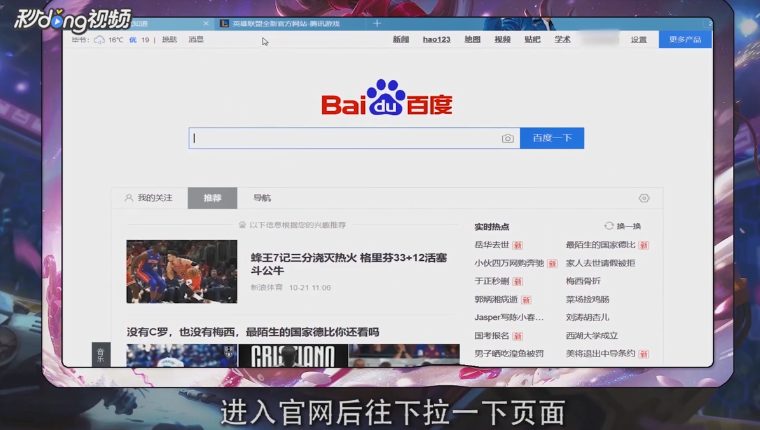Click the 新浪体育 source label
The image size is (760, 430).
pyautogui.click(x=267, y=287)
